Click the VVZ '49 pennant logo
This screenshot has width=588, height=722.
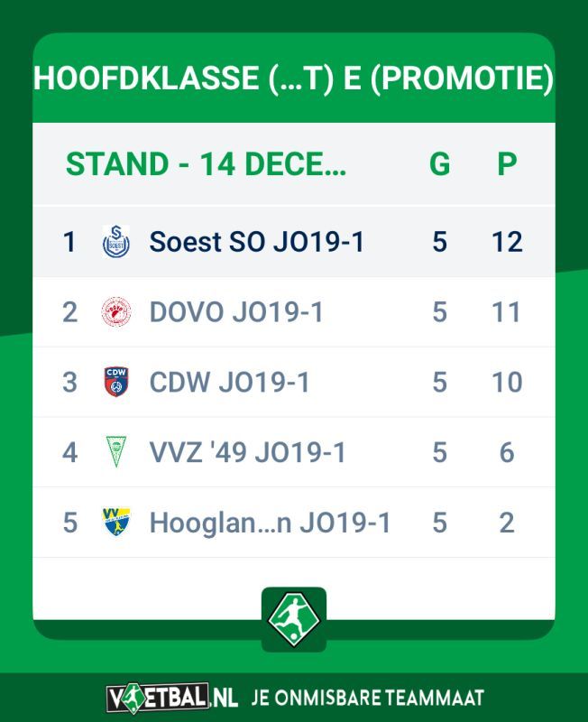[x=116, y=452]
